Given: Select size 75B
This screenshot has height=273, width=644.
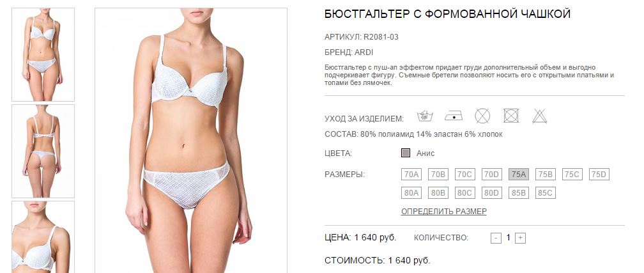Looking at the screenshot, I should (546, 175).
